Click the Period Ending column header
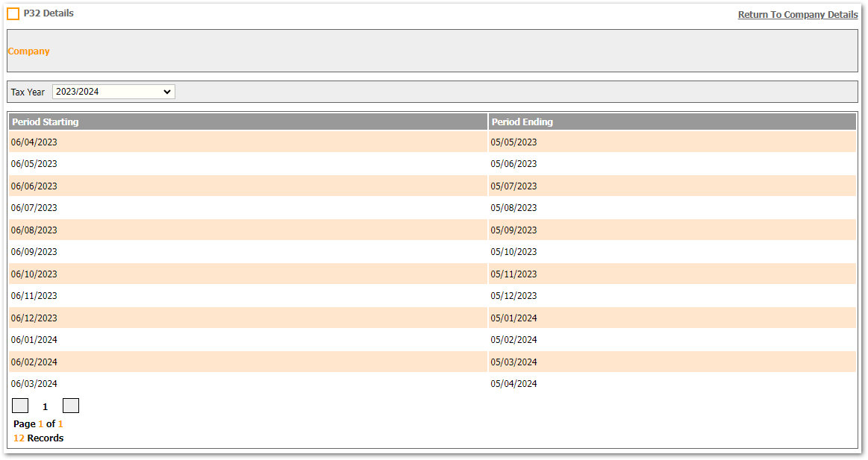 pyautogui.click(x=522, y=122)
